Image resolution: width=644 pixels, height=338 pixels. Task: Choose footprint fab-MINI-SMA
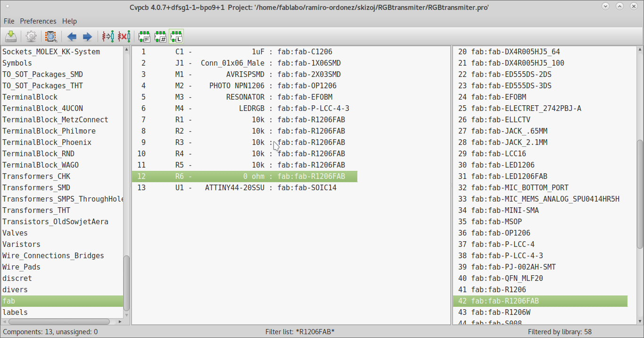pos(540,210)
